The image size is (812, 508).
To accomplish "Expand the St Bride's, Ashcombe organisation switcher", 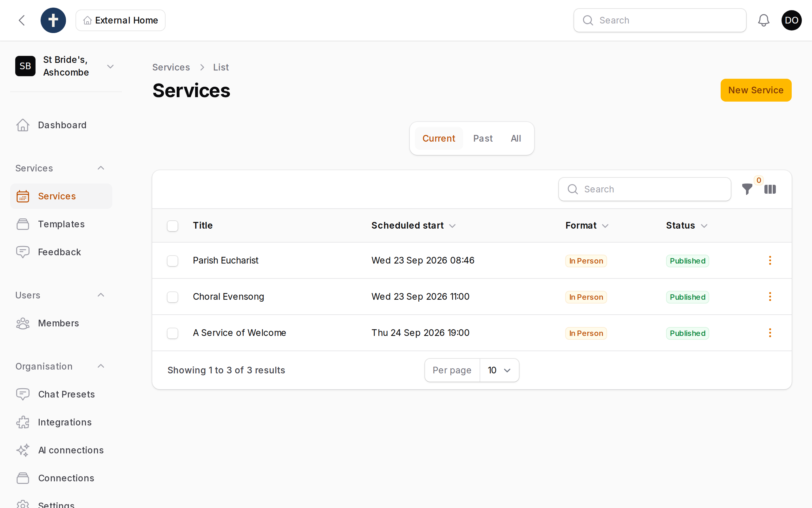I will (66, 66).
